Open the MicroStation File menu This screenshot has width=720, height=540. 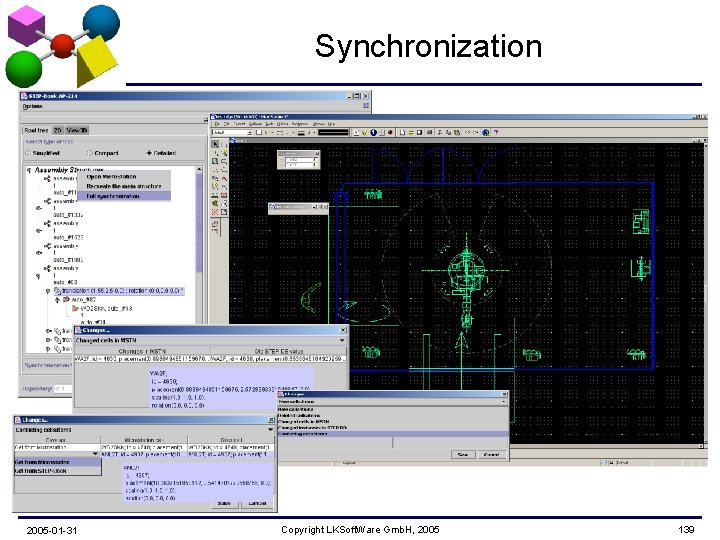pyautogui.click(x=218, y=124)
